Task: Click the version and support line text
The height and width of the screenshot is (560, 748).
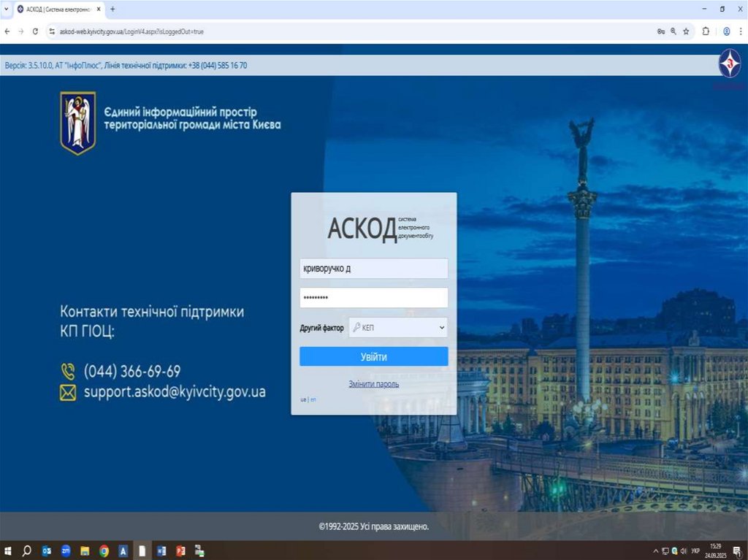Action: pyautogui.click(x=126, y=66)
